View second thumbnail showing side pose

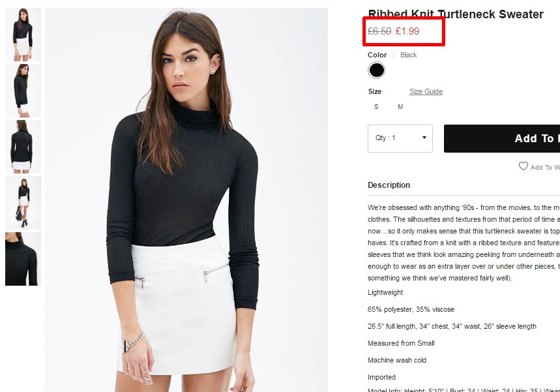coord(23,91)
